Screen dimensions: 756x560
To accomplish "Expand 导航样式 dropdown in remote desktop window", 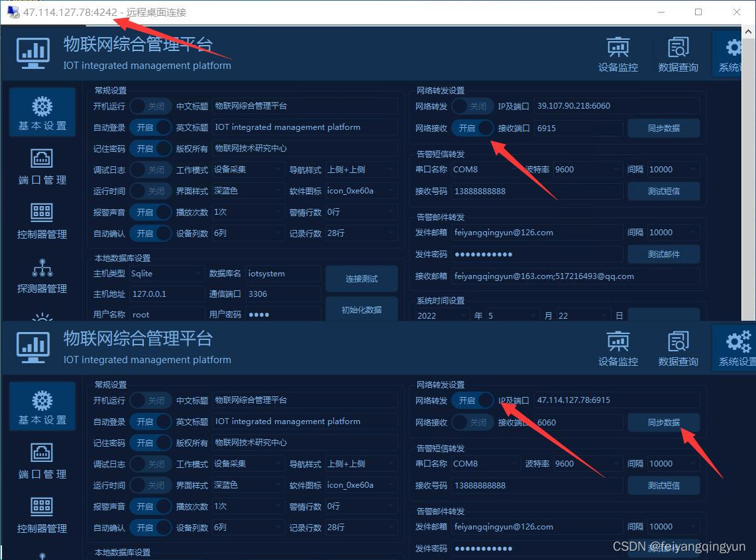I will [361, 170].
